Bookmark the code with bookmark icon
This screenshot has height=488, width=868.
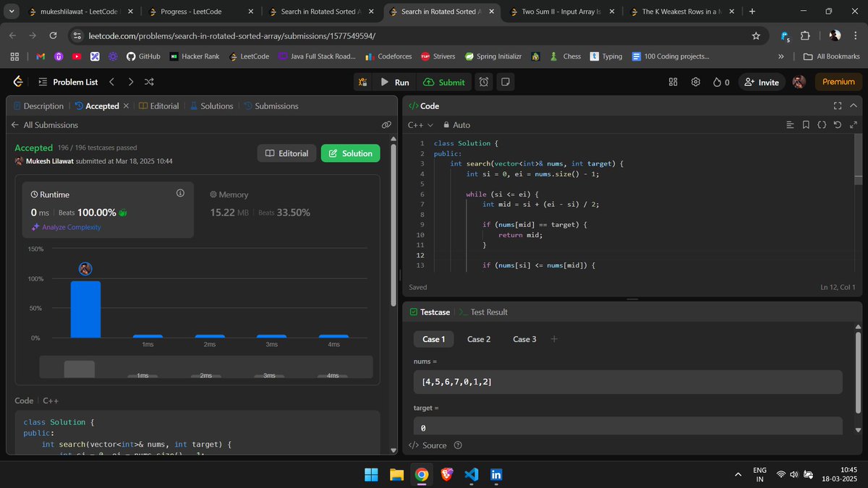(806, 125)
